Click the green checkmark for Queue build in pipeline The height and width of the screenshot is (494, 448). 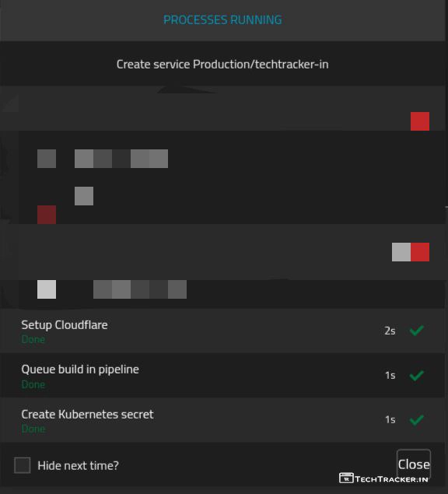[416, 375]
